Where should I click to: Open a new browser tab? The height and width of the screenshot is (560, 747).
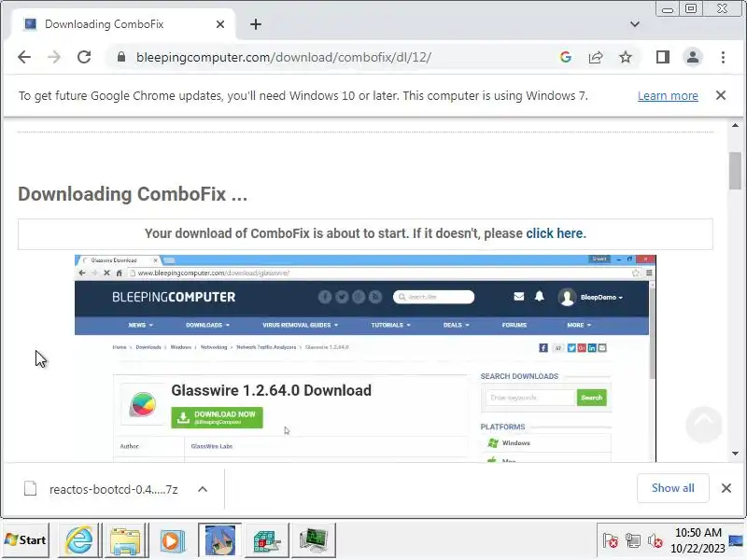coord(256,24)
